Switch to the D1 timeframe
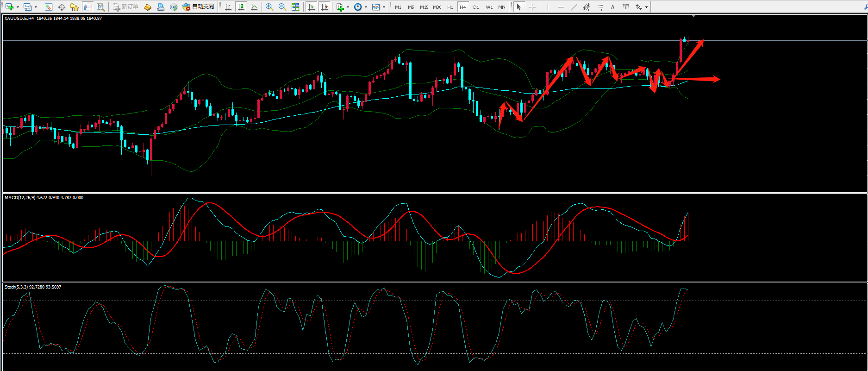The height and width of the screenshot is (371, 868). coord(476,7)
